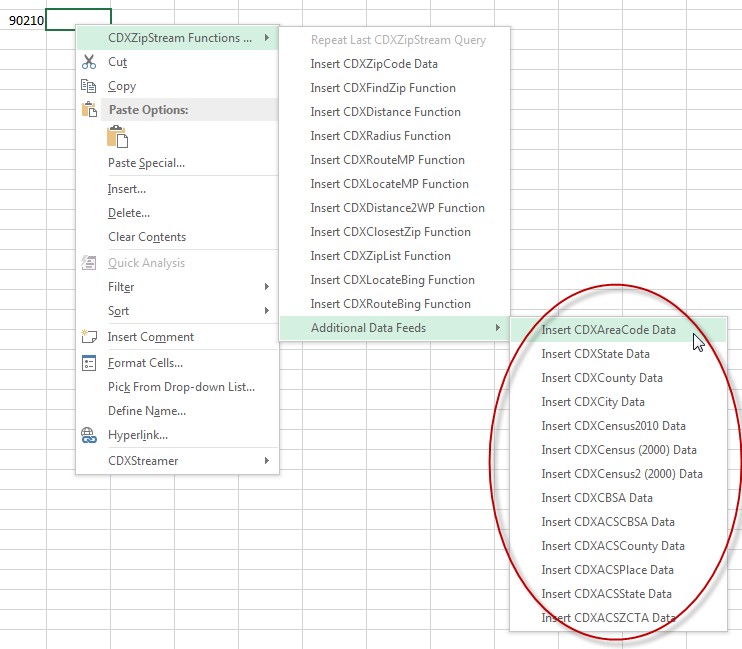Choose Cut from the context menu
Image resolution: width=742 pixels, height=649 pixels.
click(x=177, y=62)
